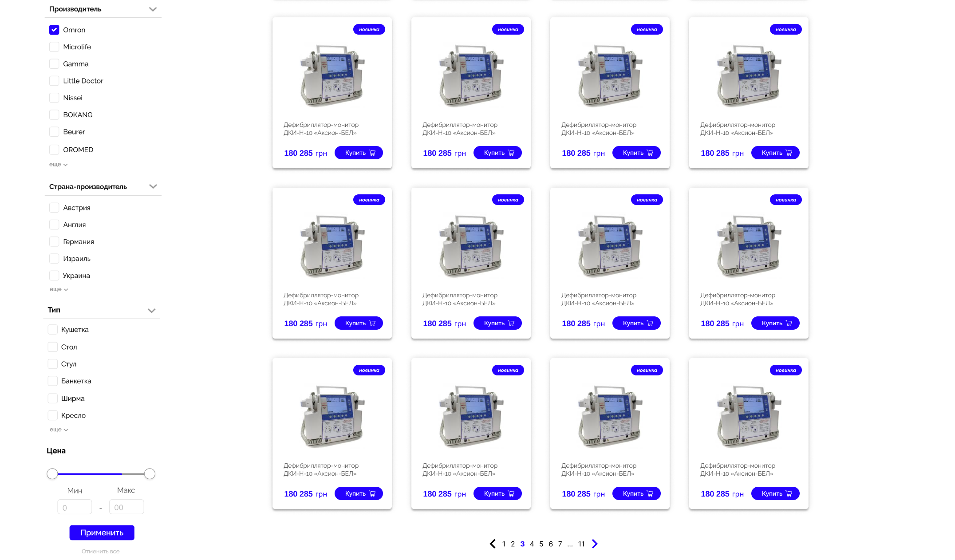Viewport: 955px width, 560px height.
Task: Open third middle-row defibrillator image
Action: pos(610,246)
